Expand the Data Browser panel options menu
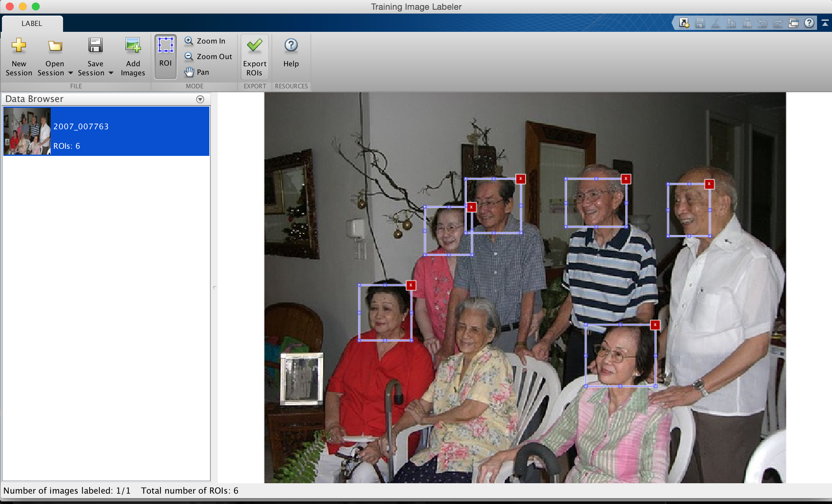Image resolution: width=832 pixels, height=504 pixels. click(x=200, y=99)
